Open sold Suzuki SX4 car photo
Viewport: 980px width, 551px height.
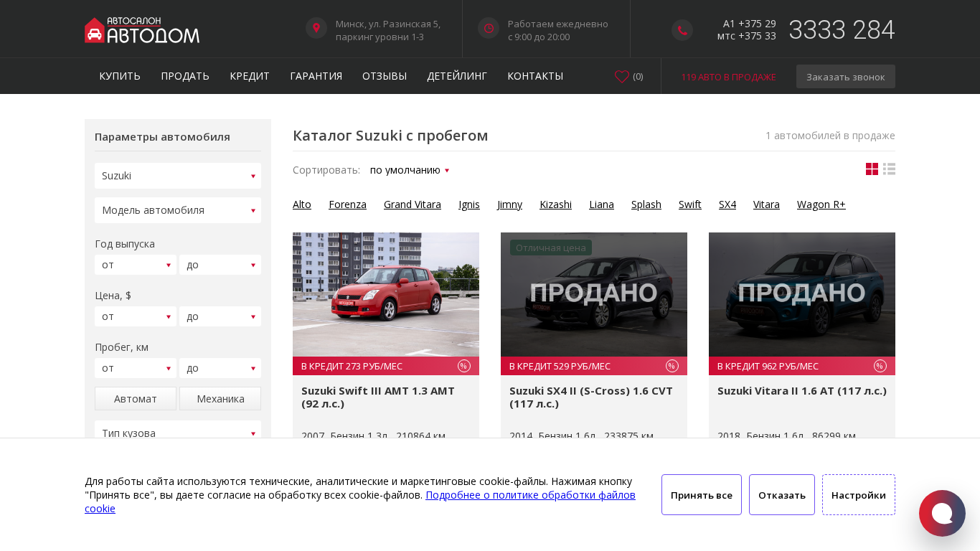(594, 294)
